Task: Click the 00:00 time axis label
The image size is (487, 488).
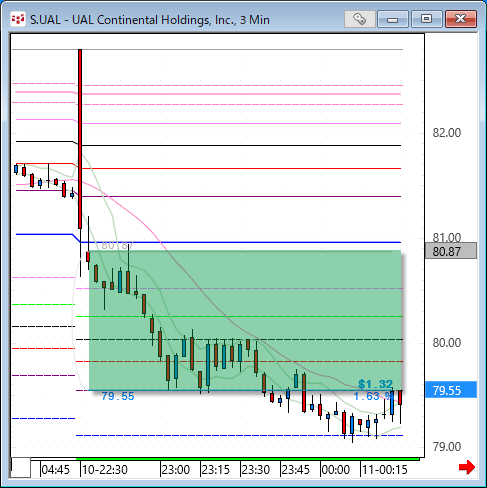Action: point(336,470)
